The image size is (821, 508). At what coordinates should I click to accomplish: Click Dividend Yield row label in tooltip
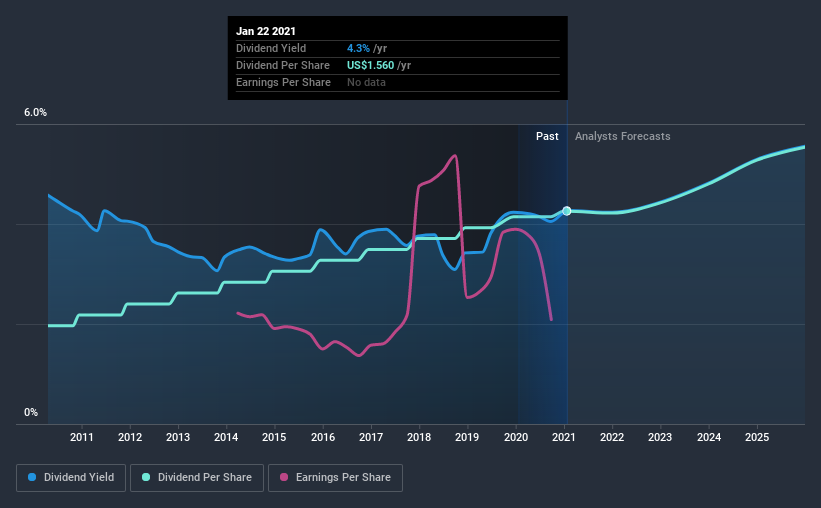tap(271, 48)
